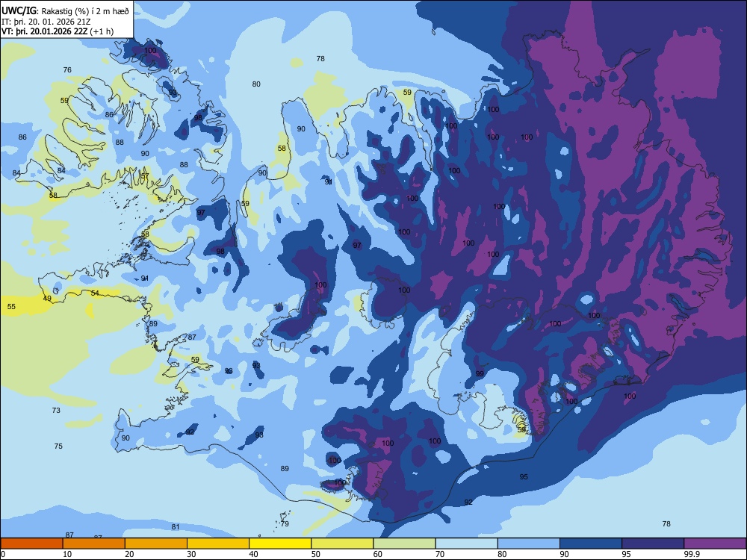
Task: Click the legend label 40
Action: (253, 554)
